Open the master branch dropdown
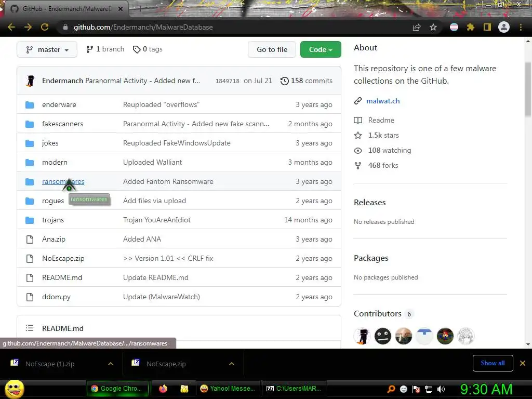Viewport: 532px width, 399px height. (47, 49)
